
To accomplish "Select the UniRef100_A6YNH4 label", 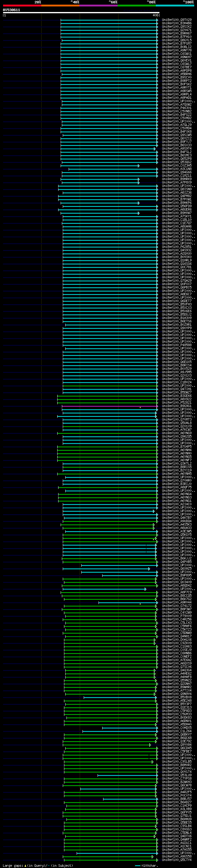I will pos(177,450).
